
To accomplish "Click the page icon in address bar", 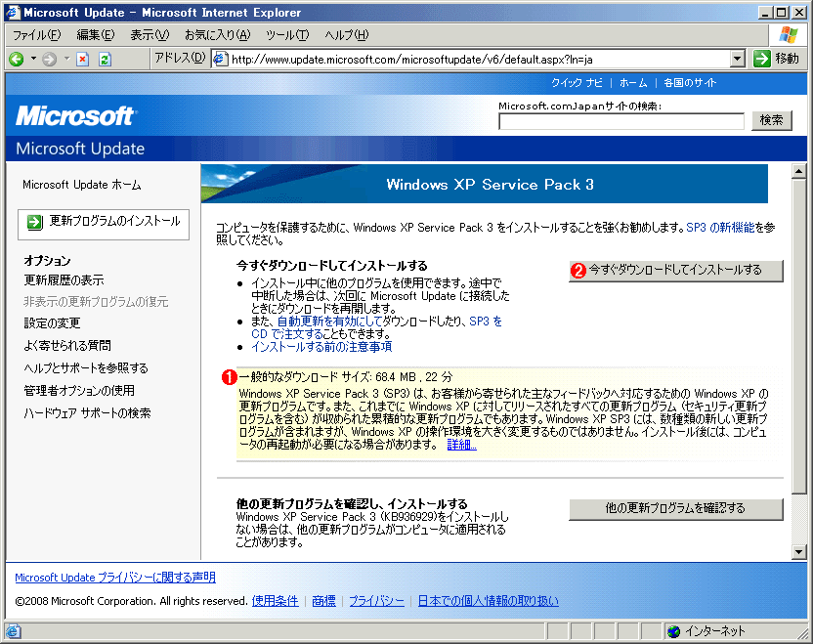I will tap(220, 59).
